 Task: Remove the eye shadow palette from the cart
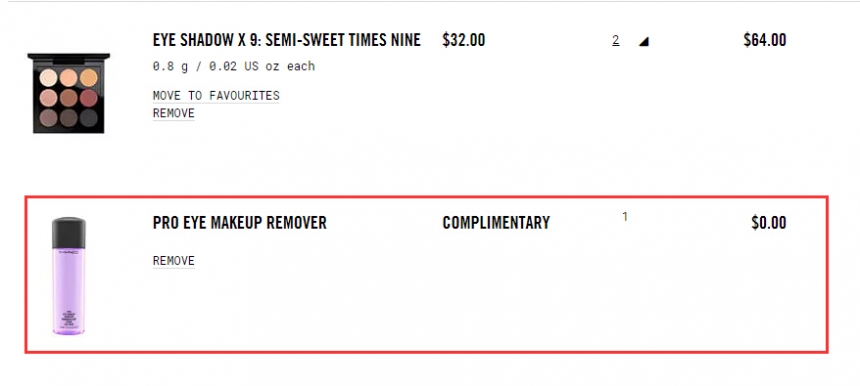[173, 113]
